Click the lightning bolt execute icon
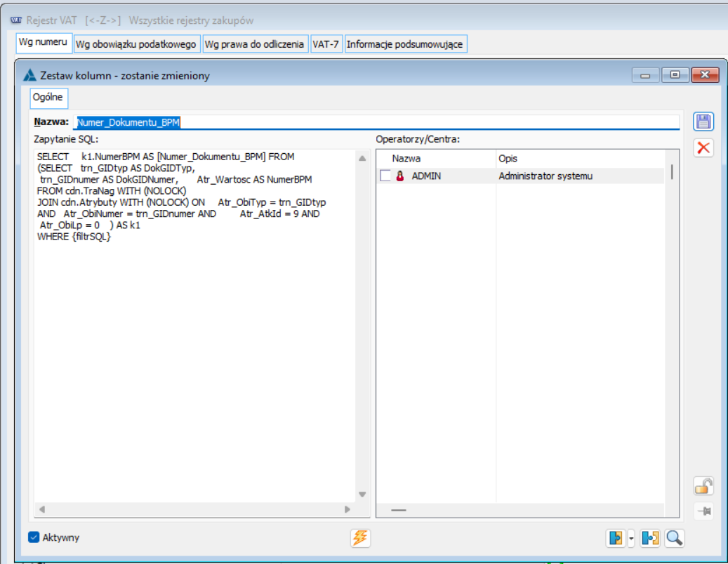Viewport: 728px width, 564px height. (x=361, y=538)
